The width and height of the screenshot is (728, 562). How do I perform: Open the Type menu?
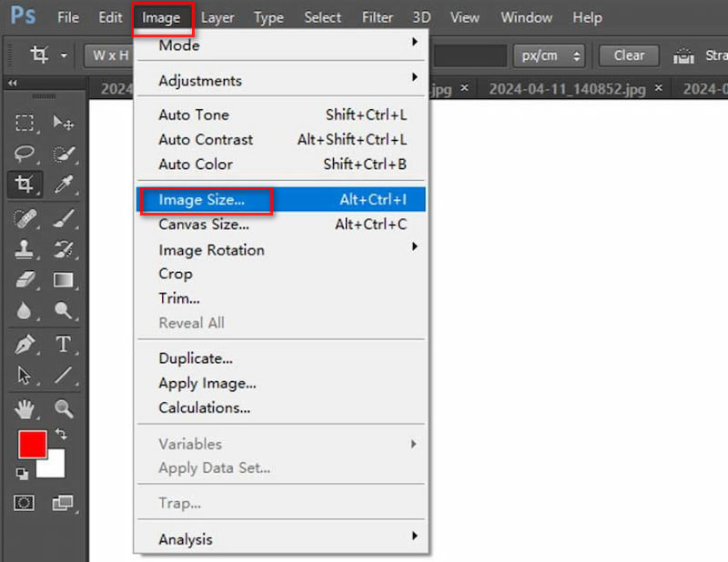click(x=268, y=17)
